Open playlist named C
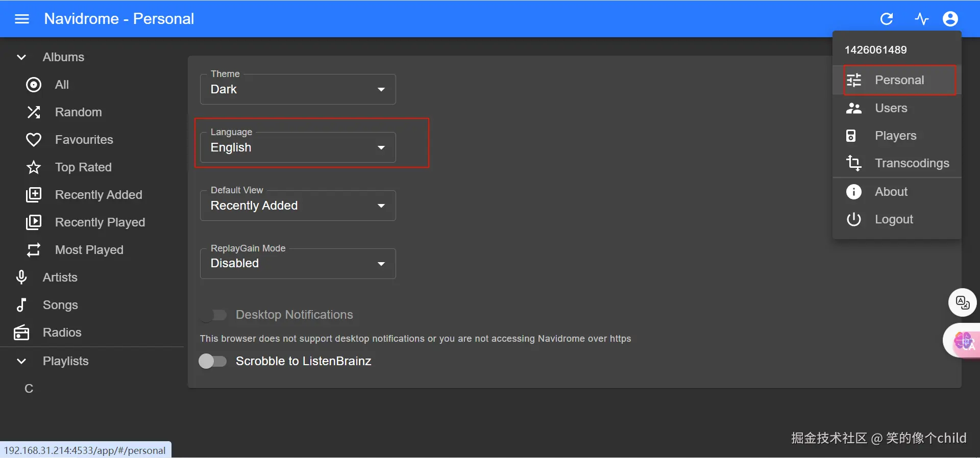980x458 pixels. pos(29,389)
